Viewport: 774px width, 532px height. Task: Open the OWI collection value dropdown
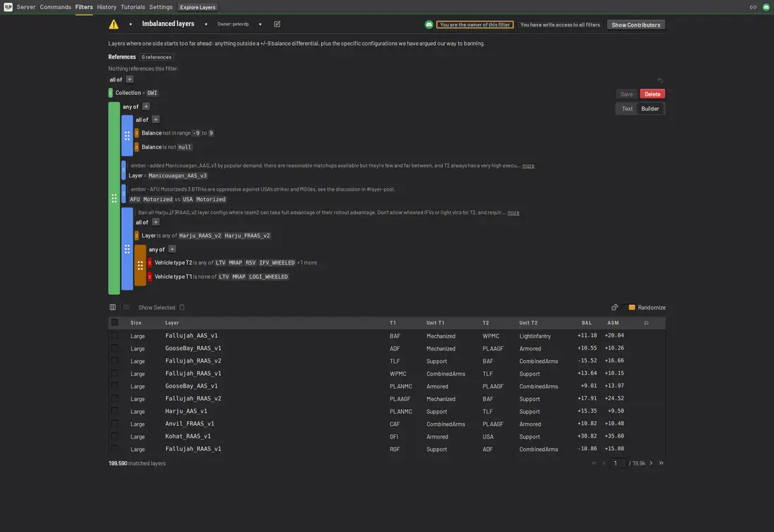(152, 93)
